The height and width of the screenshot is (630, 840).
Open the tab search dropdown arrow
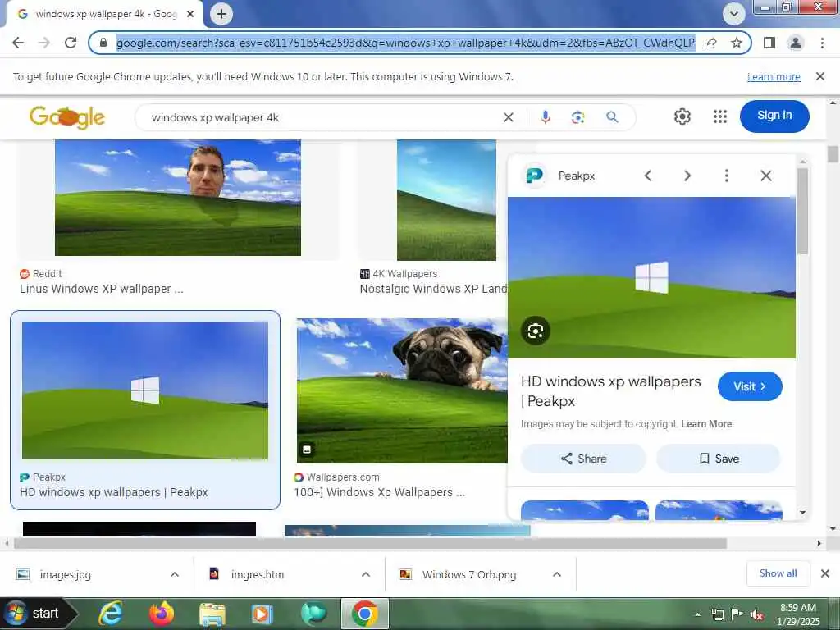tap(734, 14)
